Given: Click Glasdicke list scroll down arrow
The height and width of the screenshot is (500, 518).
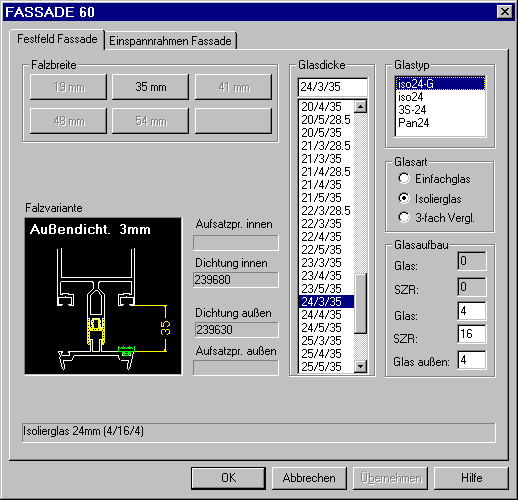Looking at the screenshot, I should click(360, 366).
